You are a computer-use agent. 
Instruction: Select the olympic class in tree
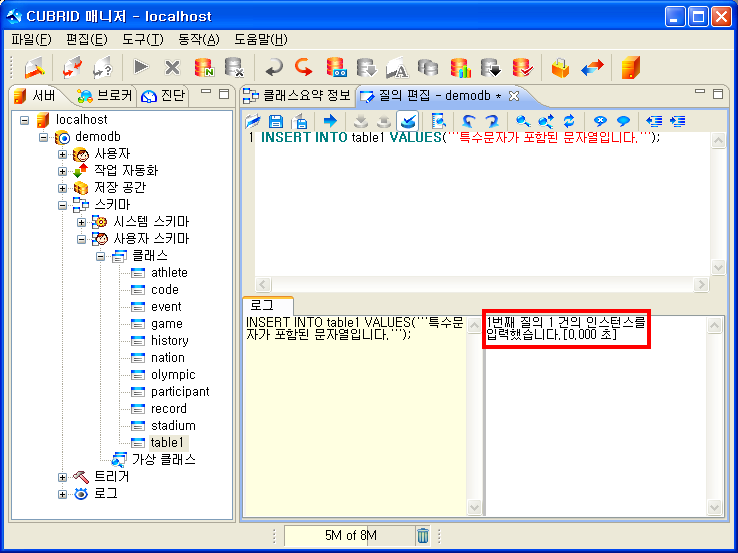coord(173,375)
